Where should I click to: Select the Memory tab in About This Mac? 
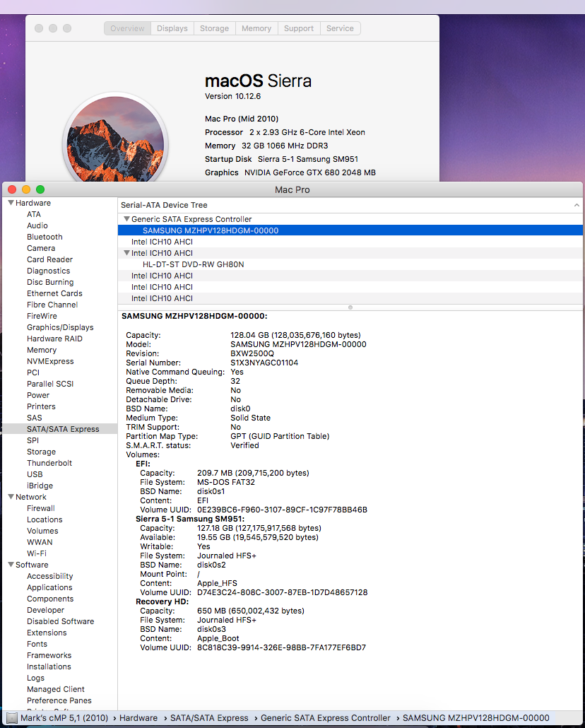pos(256,28)
